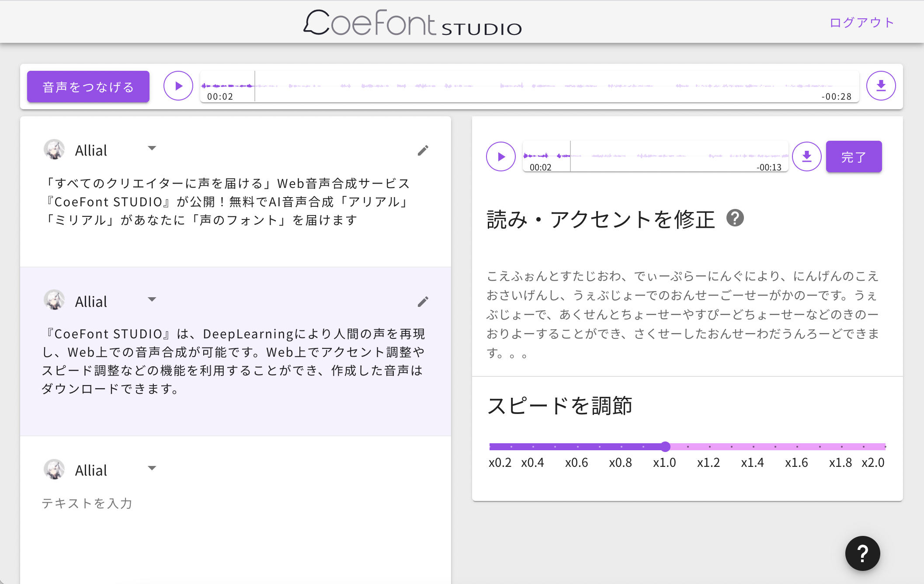
Task: Click the x2.0 speed label
Action: pyautogui.click(x=873, y=462)
